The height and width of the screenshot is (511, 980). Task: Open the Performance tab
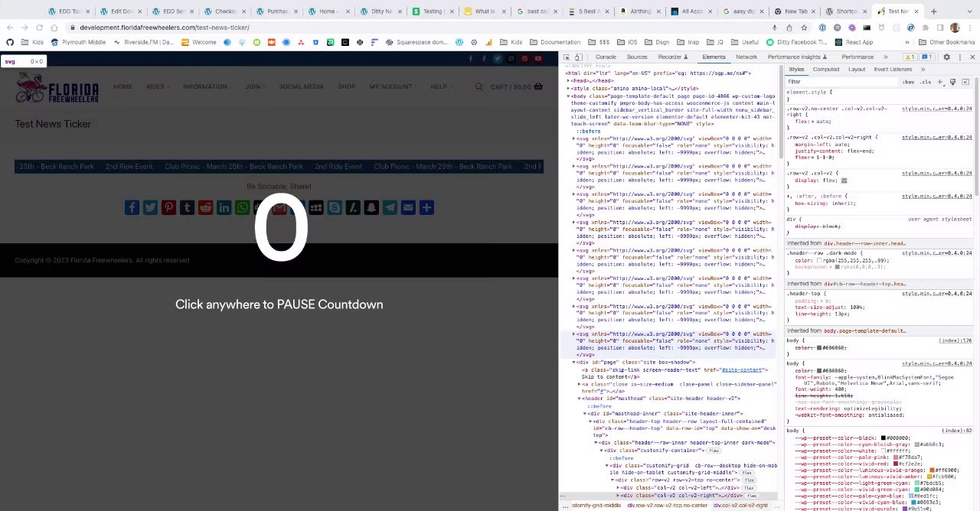click(x=857, y=57)
